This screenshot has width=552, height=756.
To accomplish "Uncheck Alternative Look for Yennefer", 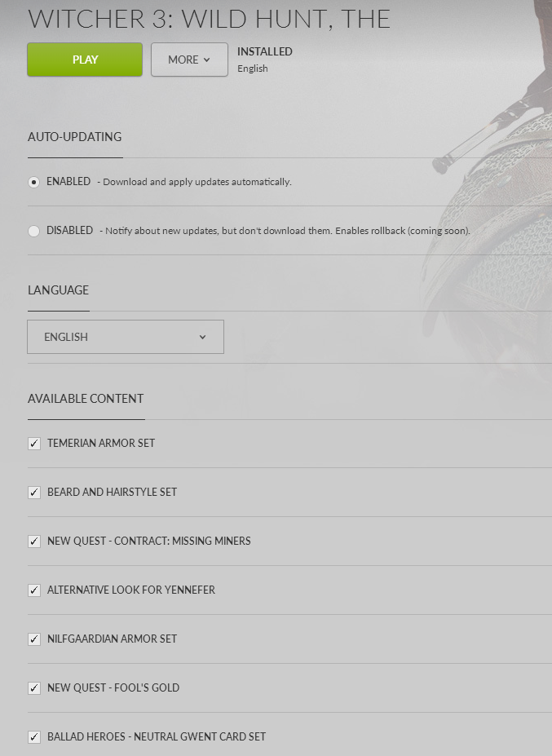I will coord(34,590).
